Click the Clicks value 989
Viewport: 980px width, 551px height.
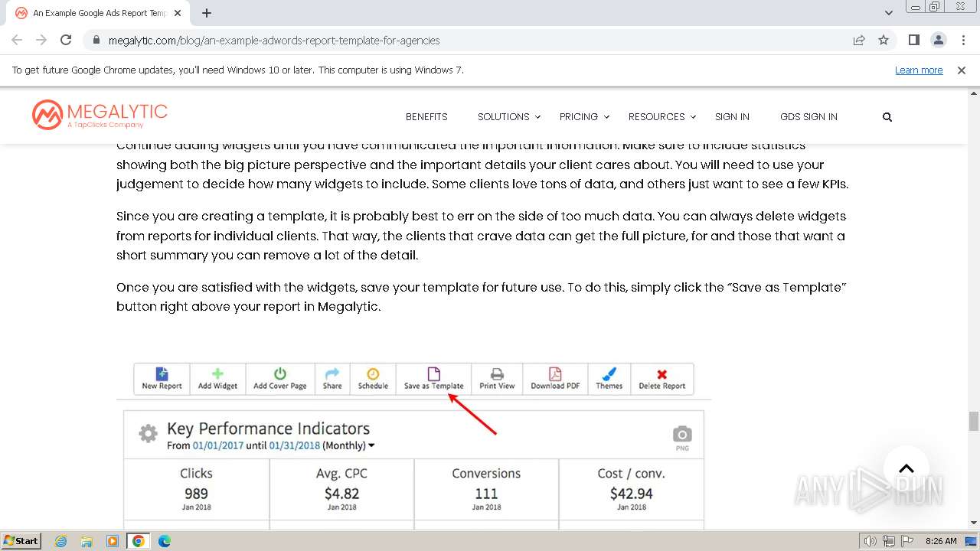click(x=196, y=494)
